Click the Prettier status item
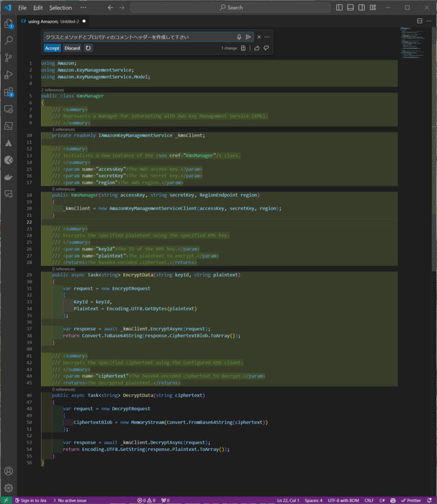The height and width of the screenshot is (504, 437). [x=411, y=500]
